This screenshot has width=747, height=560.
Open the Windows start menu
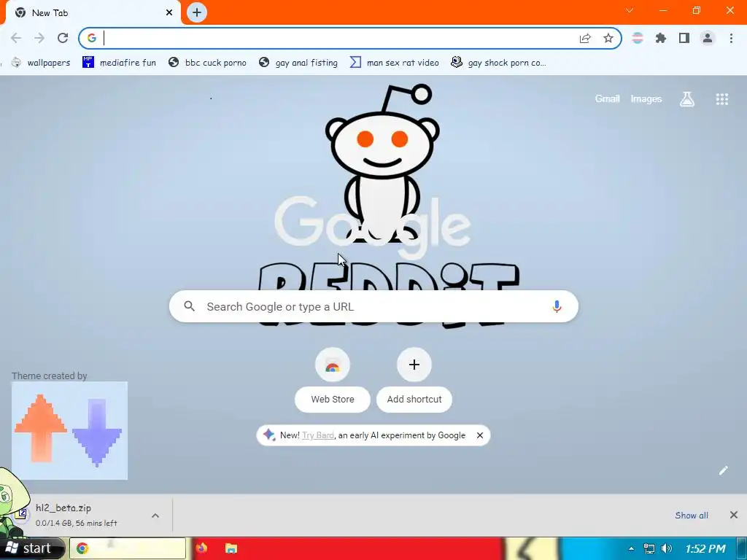click(32, 548)
